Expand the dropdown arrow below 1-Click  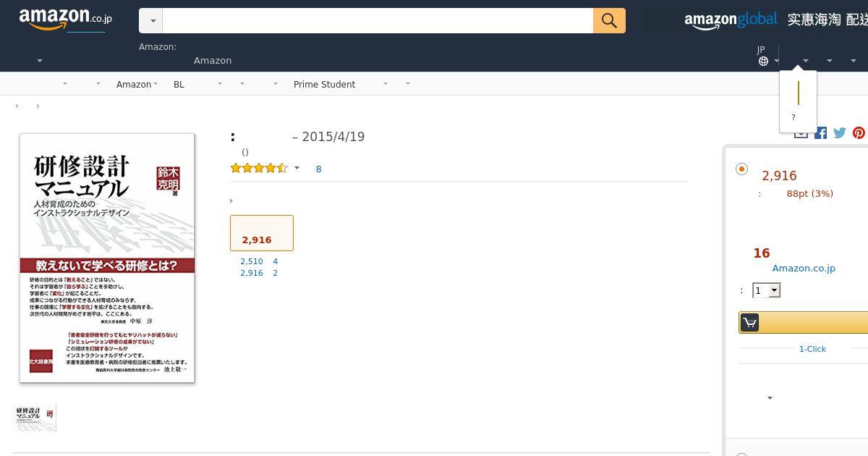(x=770, y=398)
